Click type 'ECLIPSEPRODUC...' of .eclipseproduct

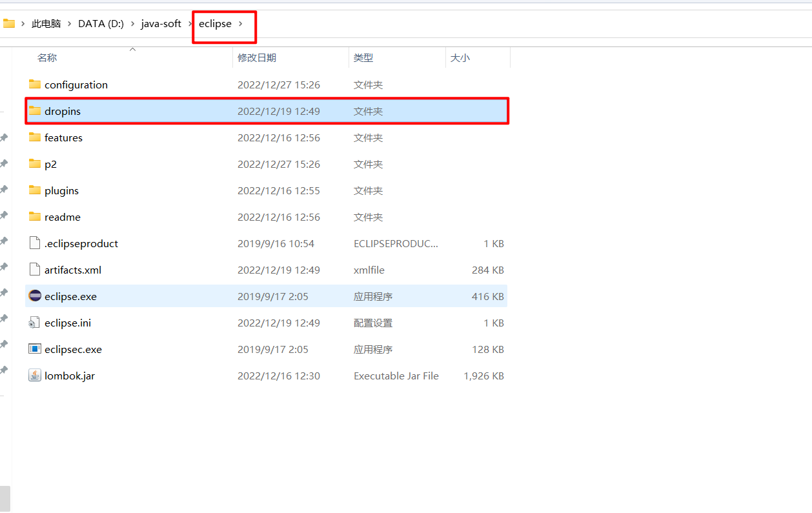point(396,243)
